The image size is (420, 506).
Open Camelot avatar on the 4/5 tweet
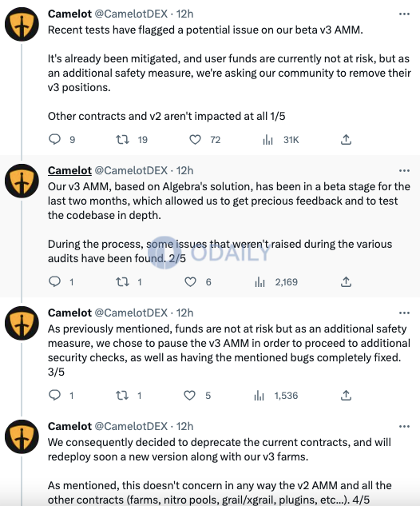[x=22, y=436]
